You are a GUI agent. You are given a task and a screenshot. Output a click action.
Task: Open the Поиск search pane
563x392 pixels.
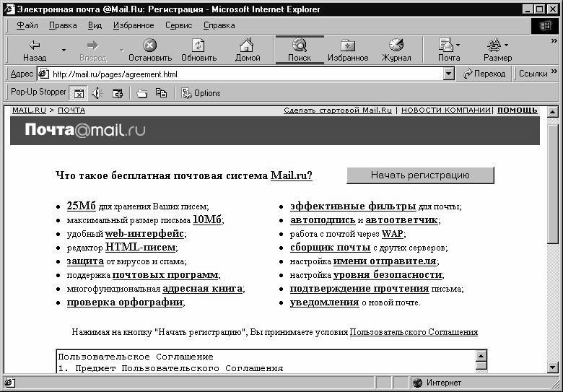[300, 50]
